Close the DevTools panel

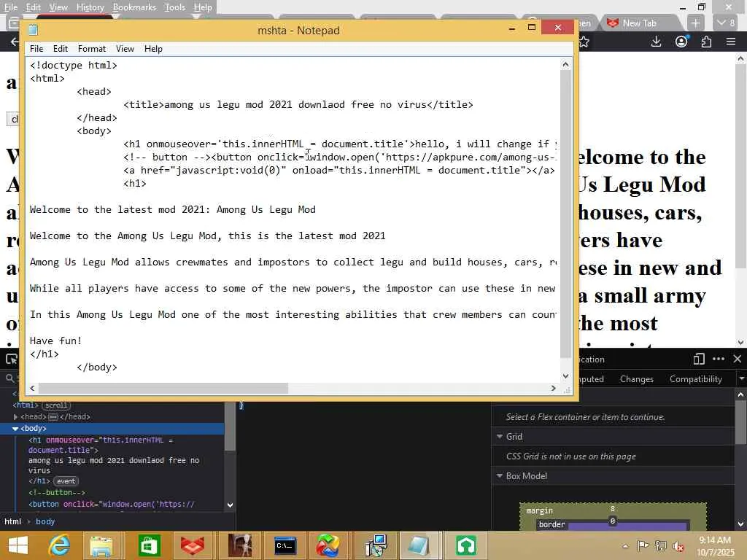click(x=737, y=359)
